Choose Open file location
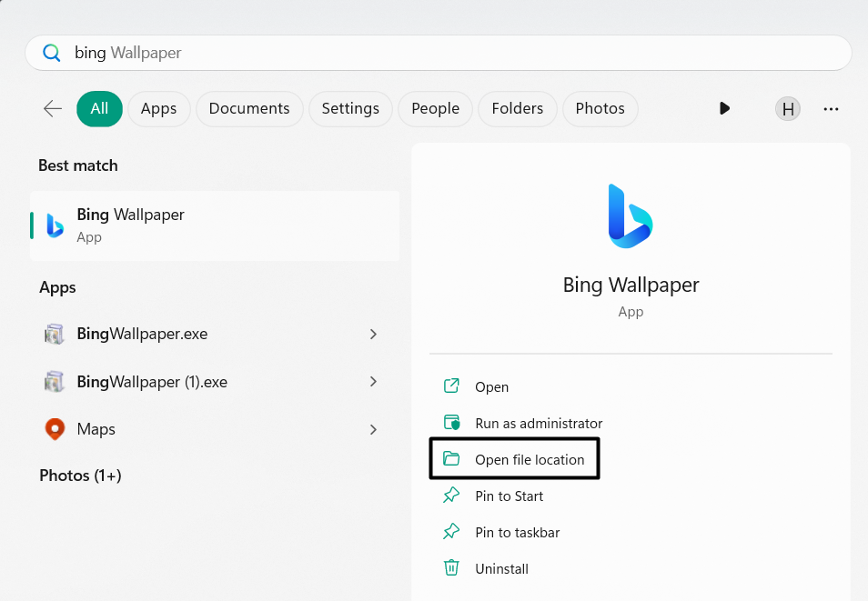Screen dimensions: 868x601 529,460
